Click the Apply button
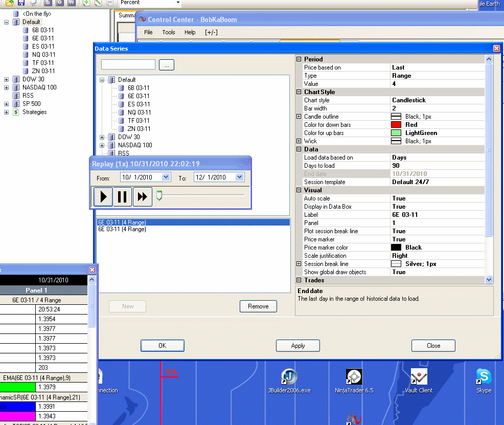 (298, 346)
